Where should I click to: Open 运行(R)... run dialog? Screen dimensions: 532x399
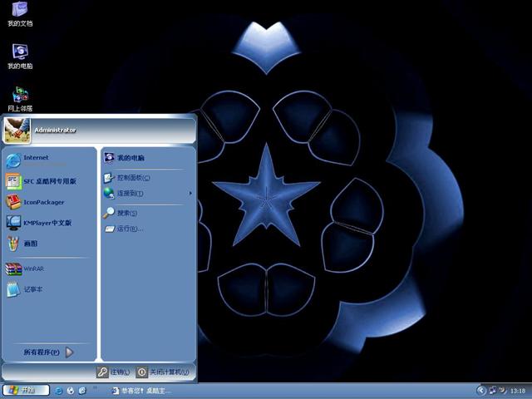coord(148,229)
